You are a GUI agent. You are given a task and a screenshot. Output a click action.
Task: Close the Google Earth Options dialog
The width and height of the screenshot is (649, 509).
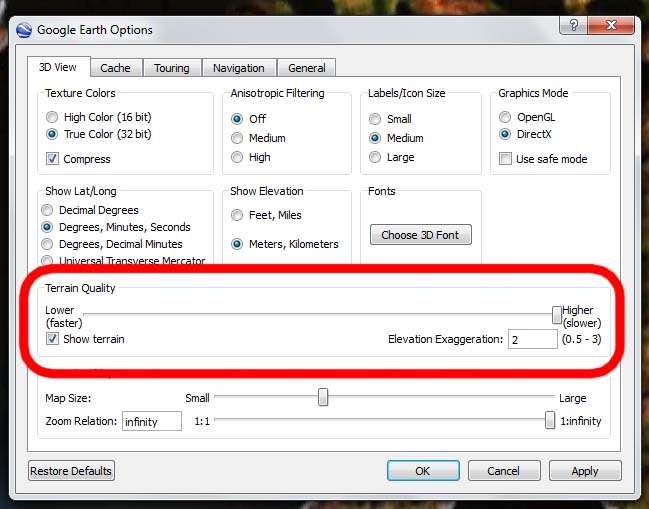(x=611, y=25)
